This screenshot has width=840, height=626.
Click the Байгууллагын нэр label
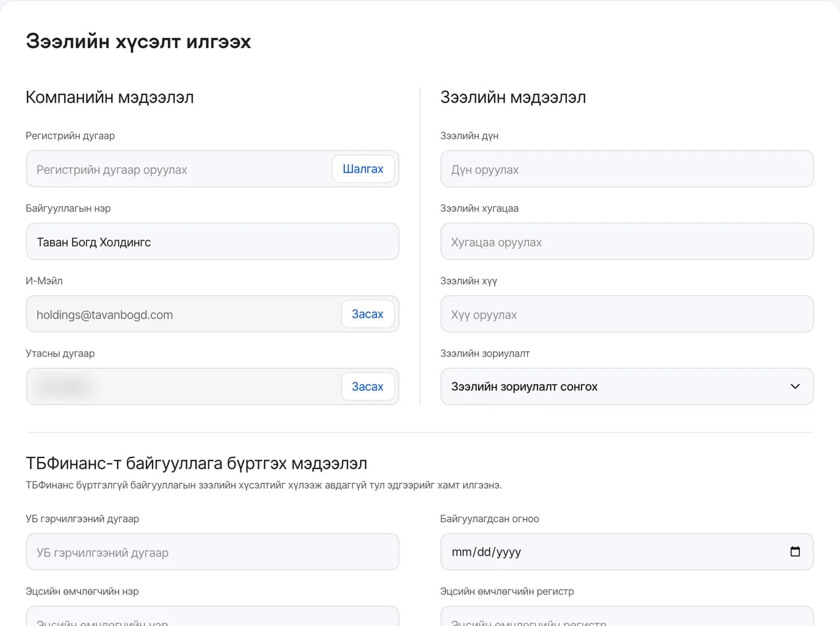(68, 208)
